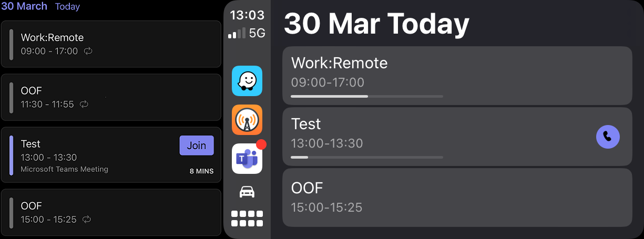Click recurrence icon on 11:30 OOF event

[x=84, y=105]
